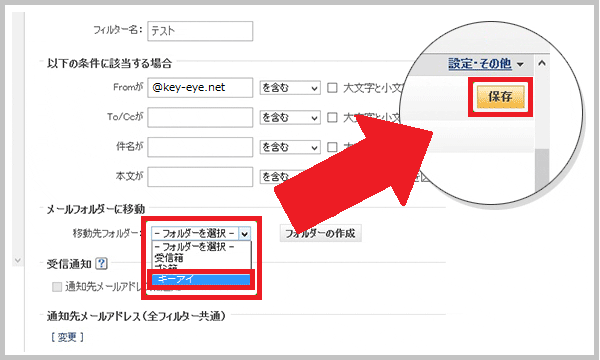
Task: Open the を含む dropdown for Fromが
Action: (290, 88)
